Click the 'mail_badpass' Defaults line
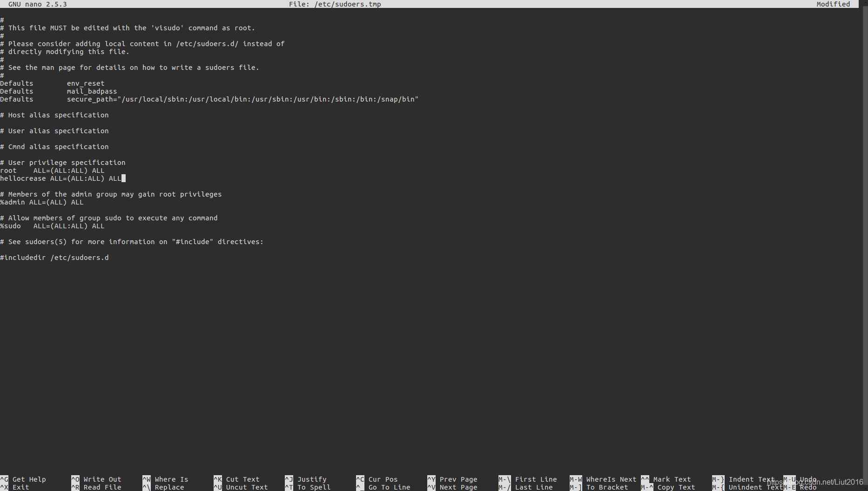 pyautogui.click(x=59, y=91)
